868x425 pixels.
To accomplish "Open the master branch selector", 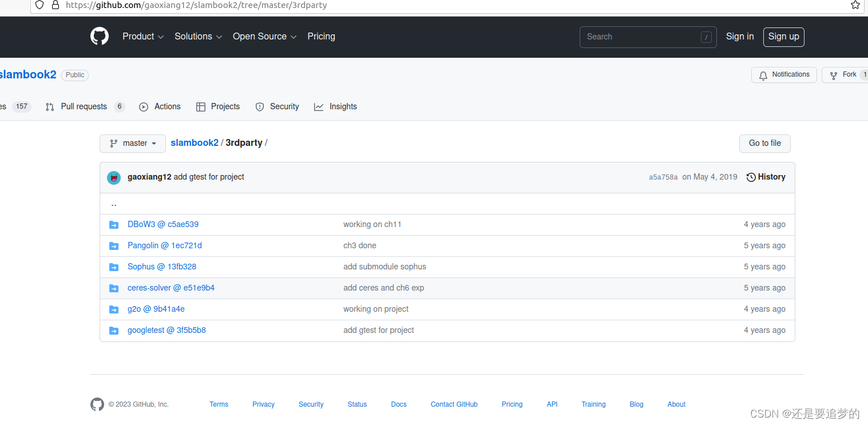I will pos(133,144).
